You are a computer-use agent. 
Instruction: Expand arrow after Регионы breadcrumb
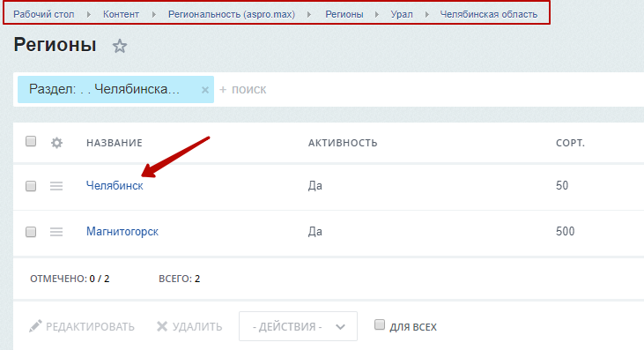377,14
